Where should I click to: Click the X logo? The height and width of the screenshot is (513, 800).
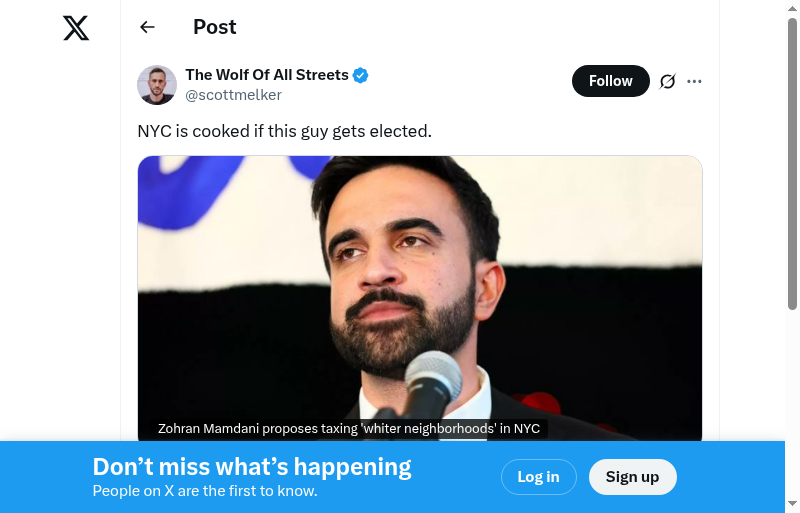point(76,28)
